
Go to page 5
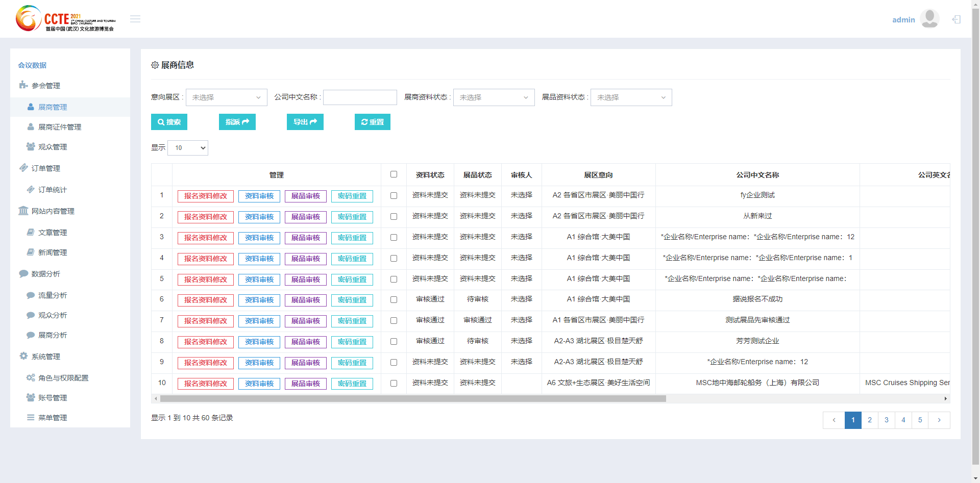pyautogui.click(x=920, y=420)
